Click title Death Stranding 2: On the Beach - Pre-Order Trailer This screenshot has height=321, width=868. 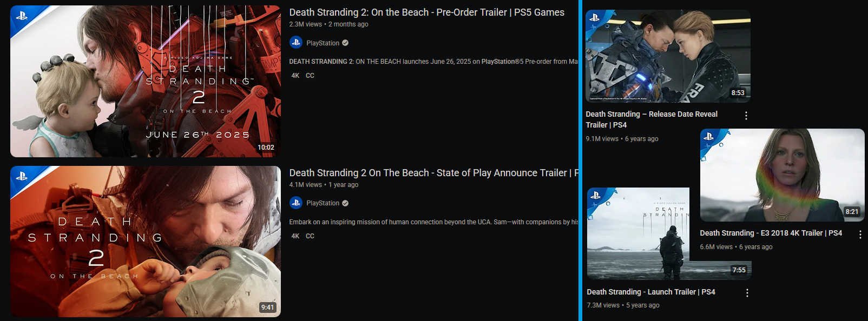(x=426, y=12)
